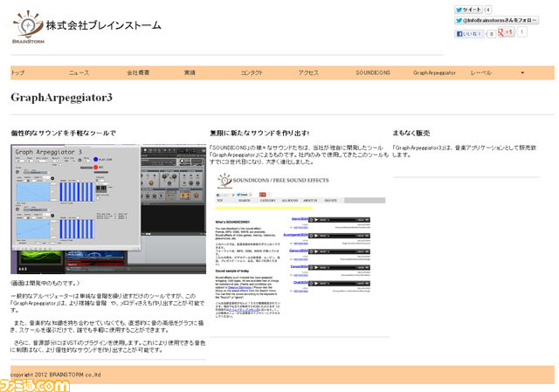Click the Brainstorm lightbulb logo

27,27
